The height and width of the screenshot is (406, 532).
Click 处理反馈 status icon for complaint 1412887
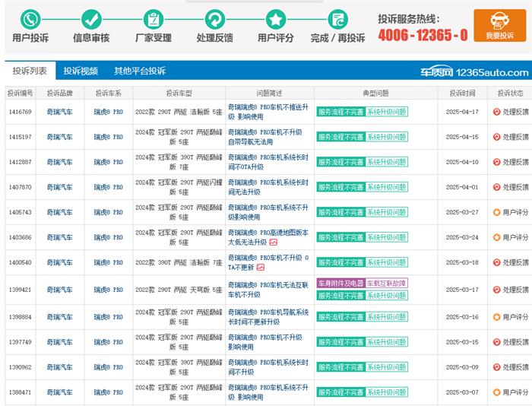(496, 162)
